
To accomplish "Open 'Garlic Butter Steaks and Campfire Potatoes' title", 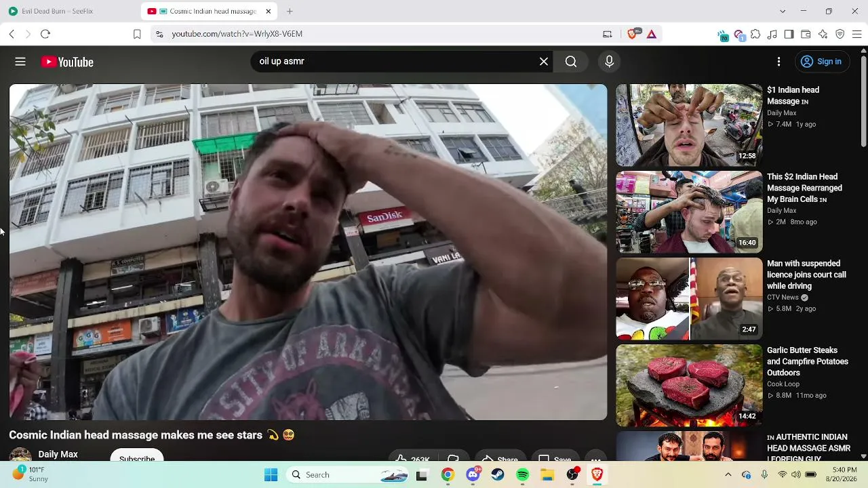I will pyautogui.click(x=808, y=361).
